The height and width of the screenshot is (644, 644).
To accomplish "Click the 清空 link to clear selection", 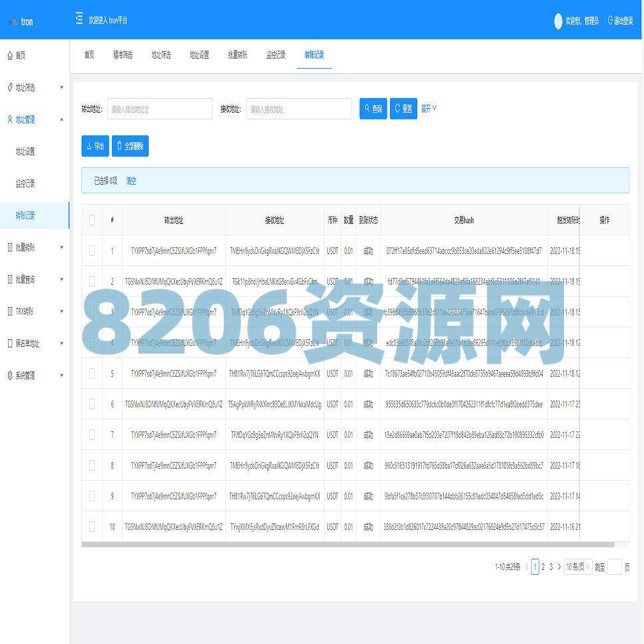I will tap(131, 181).
